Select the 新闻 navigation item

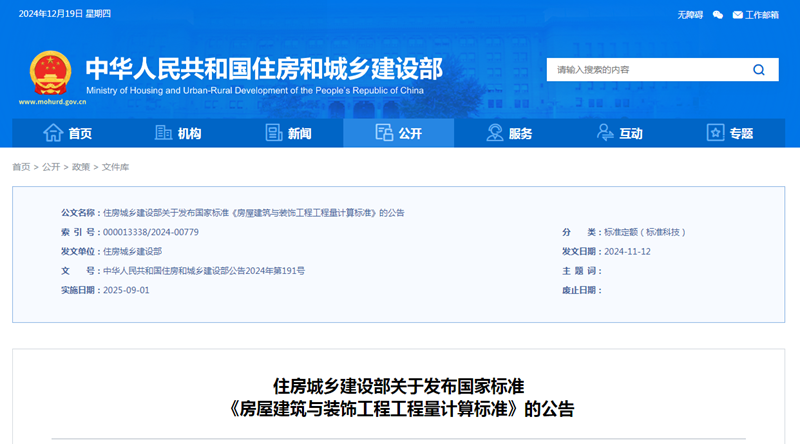(288, 133)
